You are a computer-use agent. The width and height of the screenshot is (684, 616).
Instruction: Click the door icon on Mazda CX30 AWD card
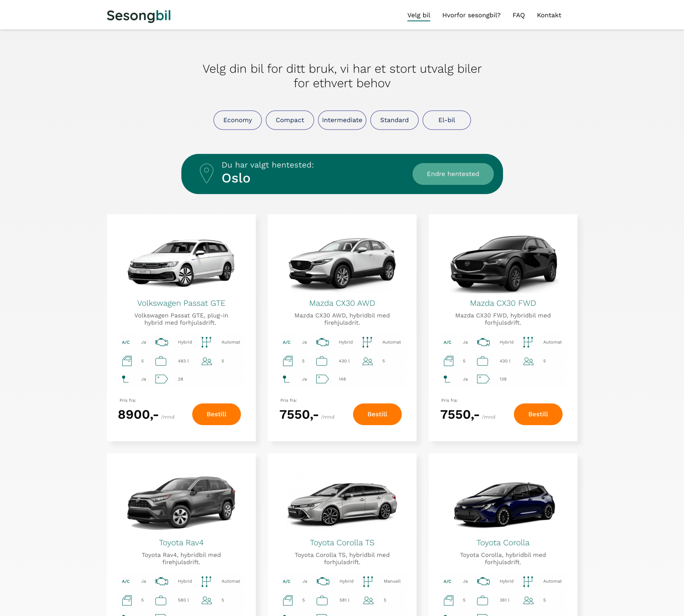click(287, 361)
